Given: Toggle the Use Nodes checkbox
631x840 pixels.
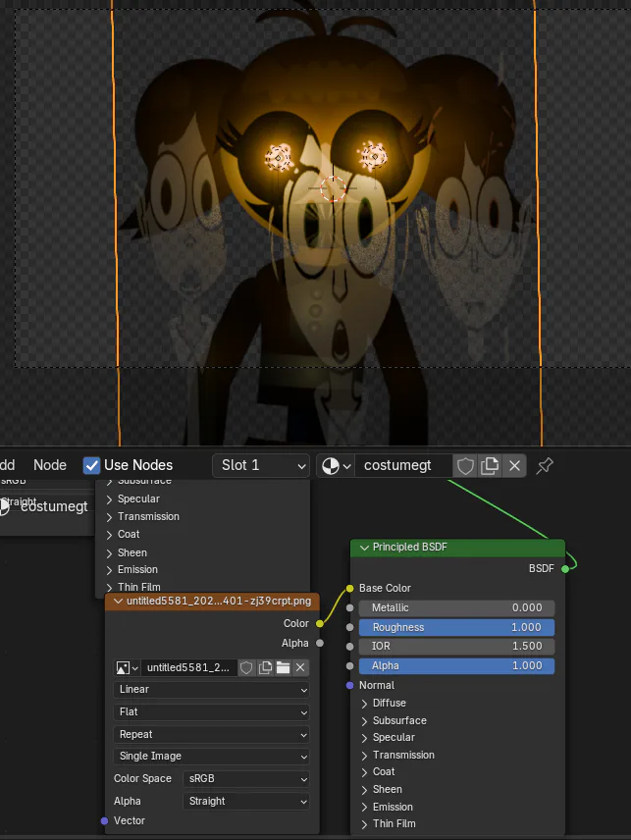Looking at the screenshot, I should click(91, 465).
